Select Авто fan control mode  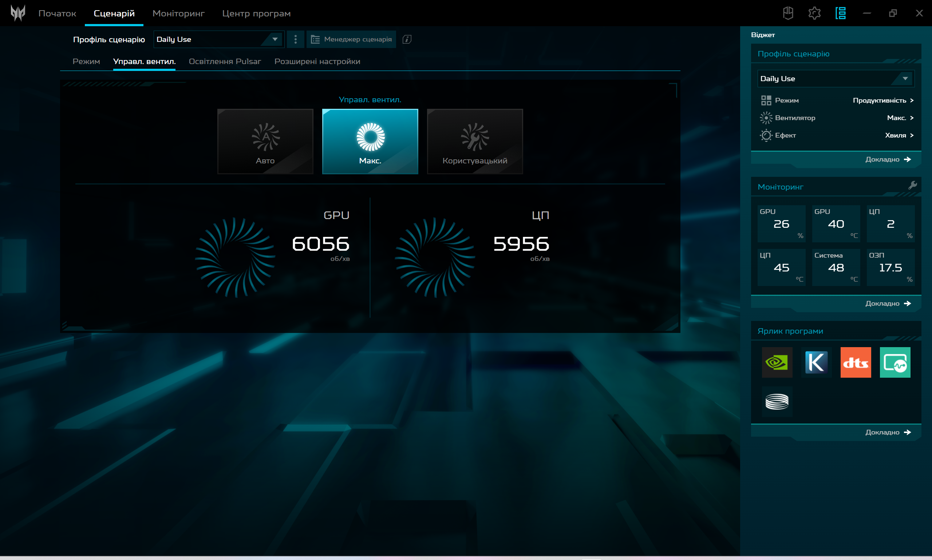coord(265,142)
